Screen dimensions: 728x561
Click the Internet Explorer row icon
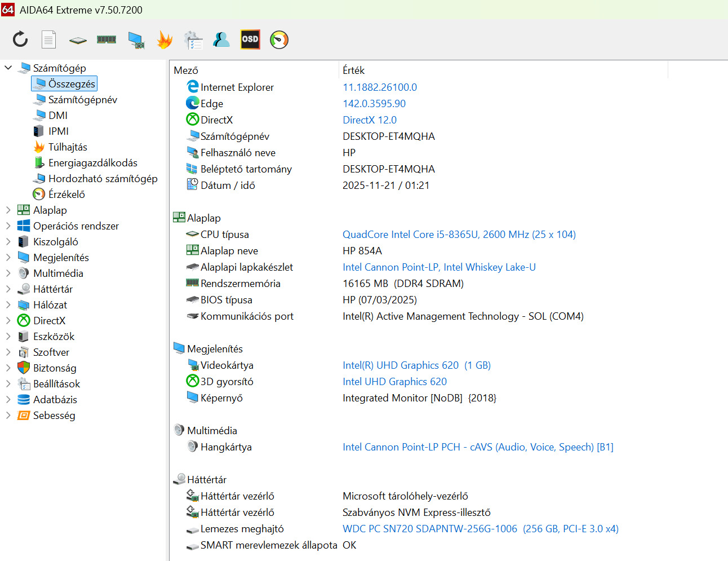pyautogui.click(x=193, y=87)
